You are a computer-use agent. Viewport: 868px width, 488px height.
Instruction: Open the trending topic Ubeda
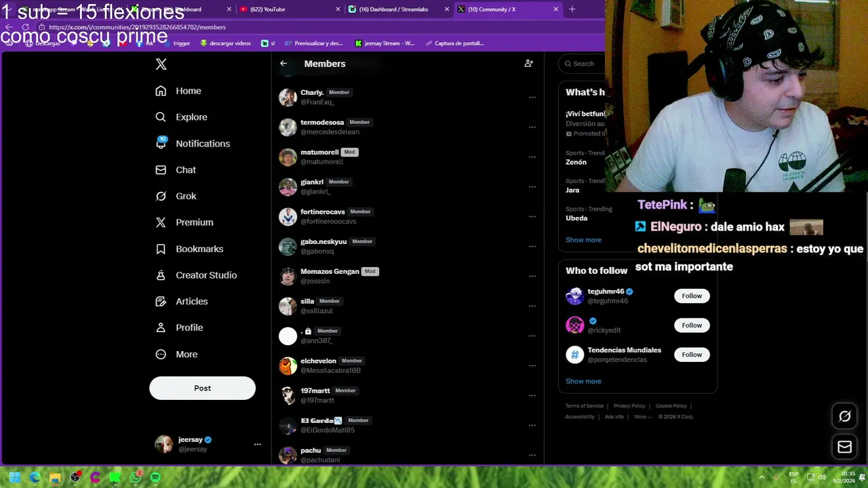coord(576,218)
